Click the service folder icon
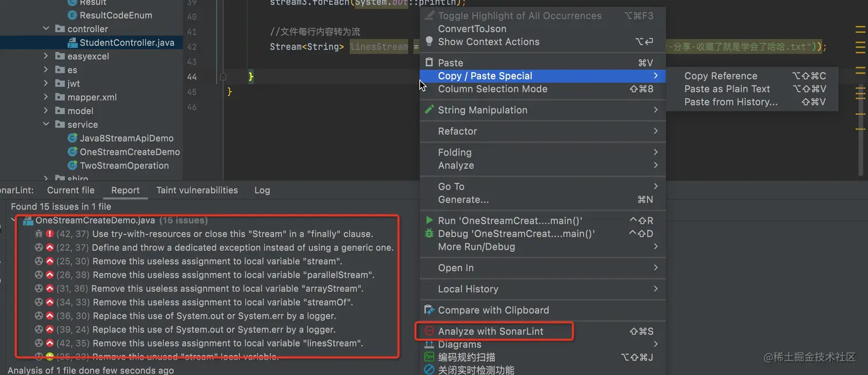This screenshot has width=868, height=375. [60, 125]
